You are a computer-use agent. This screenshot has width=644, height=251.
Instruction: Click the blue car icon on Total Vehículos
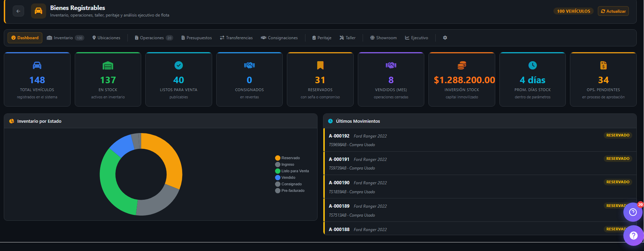[x=37, y=65]
